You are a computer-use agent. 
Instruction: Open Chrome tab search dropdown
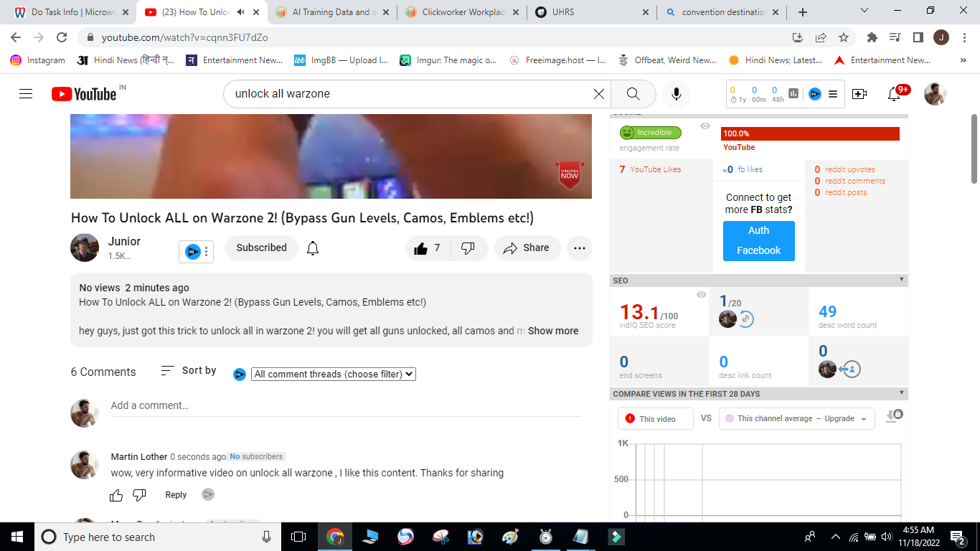pos(864,11)
